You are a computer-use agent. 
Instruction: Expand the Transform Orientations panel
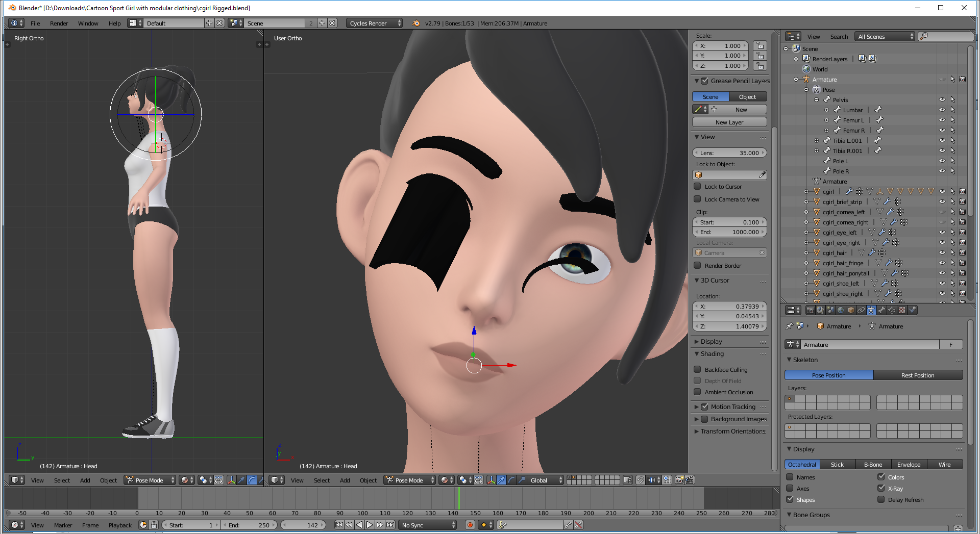click(x=697, y=431)
